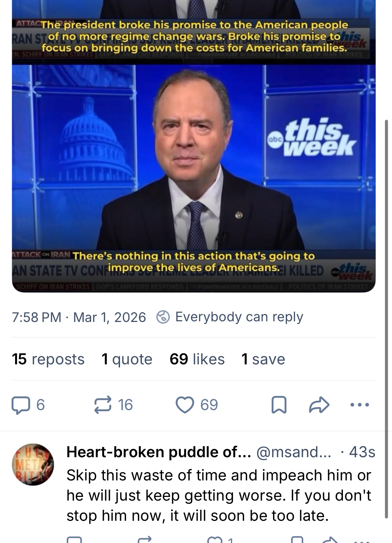Image resolution: width=392 pixels, height=543 pixels.
Task: Click the 7:58 PM Mar 1, 2026 timestamp
Action: tap(79, 317)
